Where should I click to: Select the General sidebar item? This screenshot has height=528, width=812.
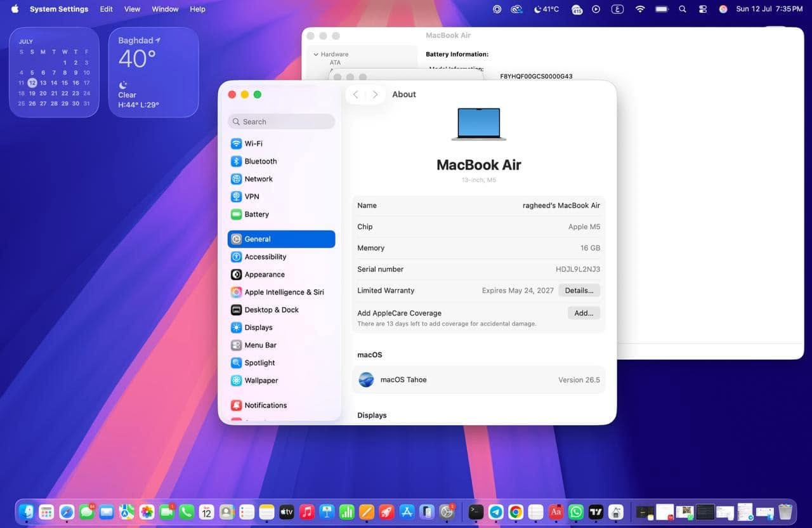click(281, 239)
